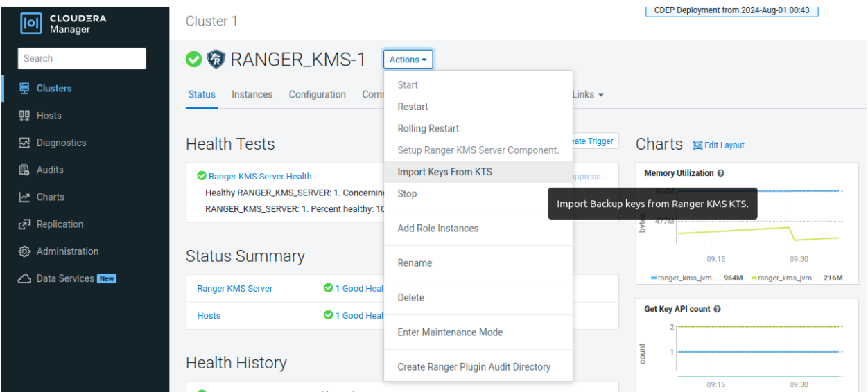This screenshot has height=392, width=868.
Task: Click the Get Key API count help icon
Action: 717,309
